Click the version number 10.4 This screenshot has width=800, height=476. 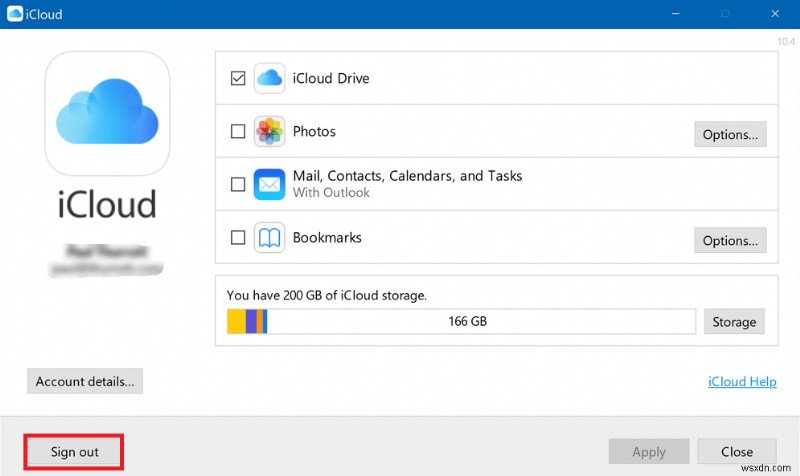[786, 41]
